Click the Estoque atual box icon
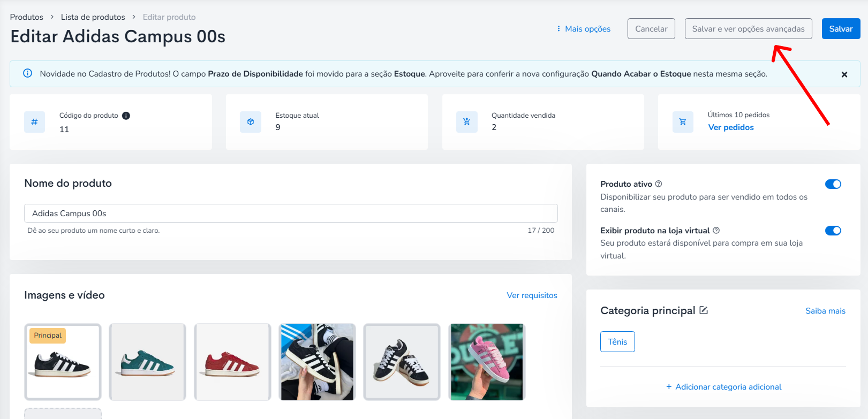This screenshot has height=419, width=868. (251, 122)
